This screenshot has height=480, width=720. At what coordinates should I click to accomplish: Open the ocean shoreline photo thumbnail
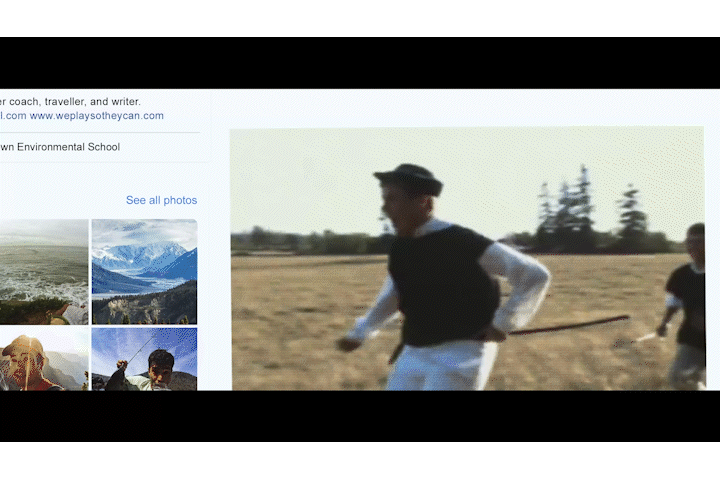coord(44,271)
